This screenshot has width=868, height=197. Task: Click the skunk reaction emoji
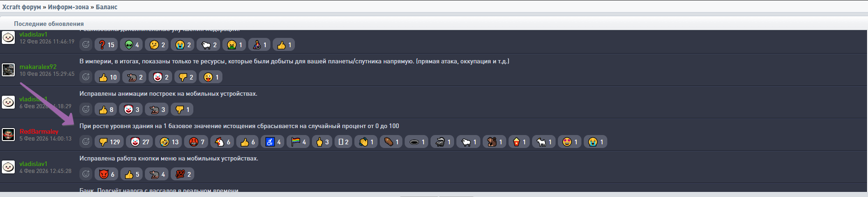[443, 142]
